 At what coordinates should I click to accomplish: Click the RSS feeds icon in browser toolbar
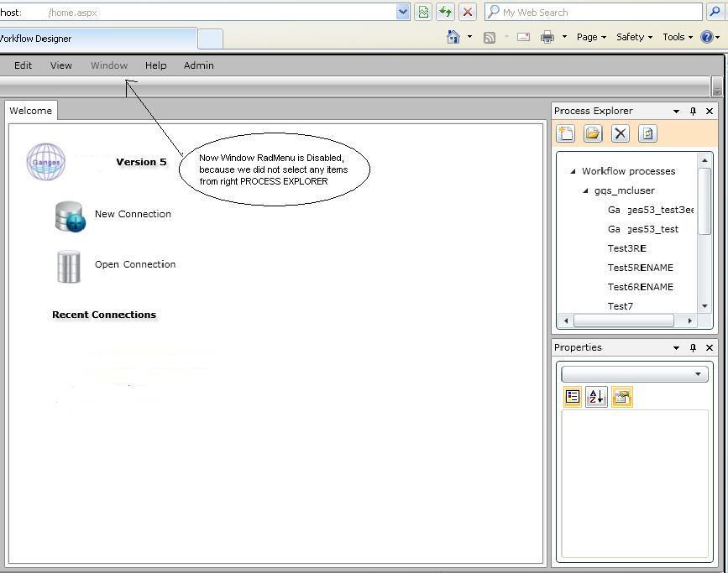(490, 37)
